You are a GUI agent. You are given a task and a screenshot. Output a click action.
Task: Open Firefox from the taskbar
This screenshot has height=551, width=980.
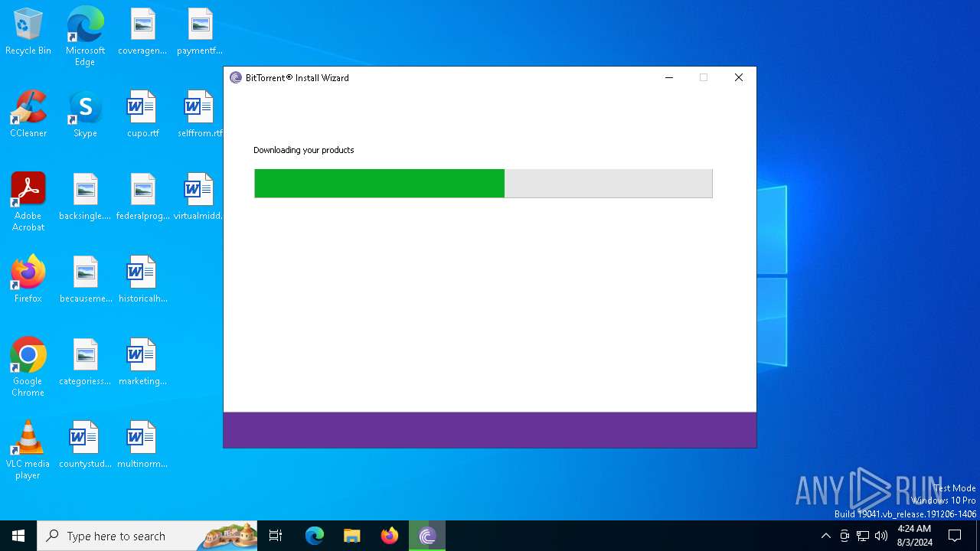[390, 536]
